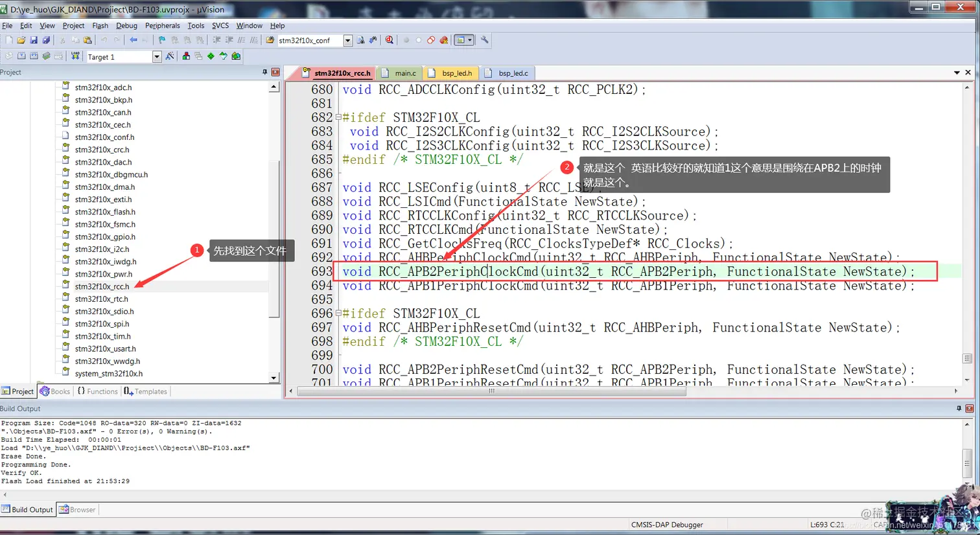Open Configuration wrench icon
This screenshot has width=980, height=535.
pos(484,40)
